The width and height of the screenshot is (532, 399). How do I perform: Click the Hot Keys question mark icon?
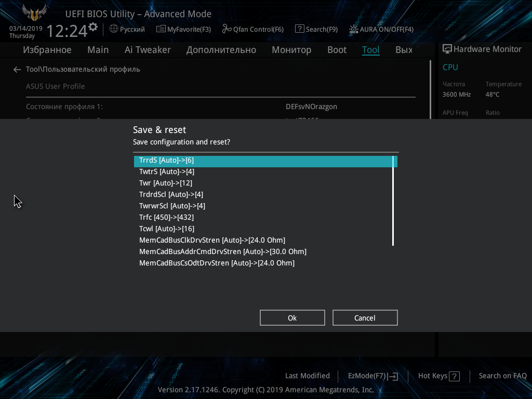point(454,376)
